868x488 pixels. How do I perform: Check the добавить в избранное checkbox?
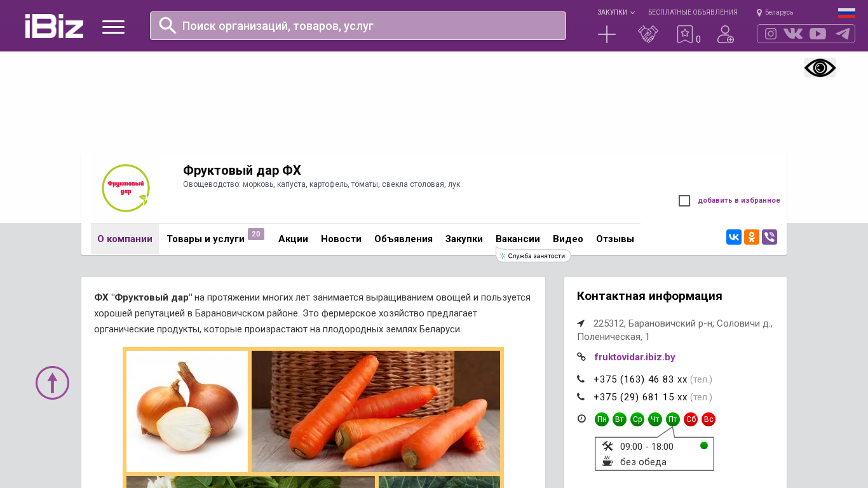pyautogui.click(x=684, y=201)
